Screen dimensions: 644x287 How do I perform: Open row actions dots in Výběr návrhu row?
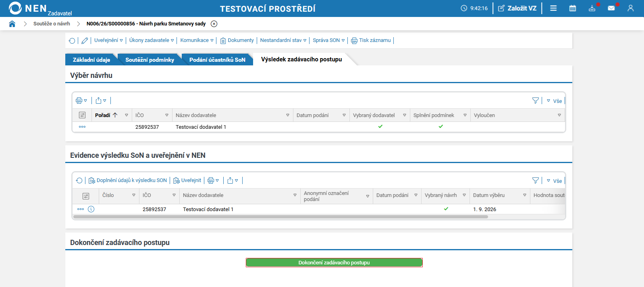pos(82,127)
